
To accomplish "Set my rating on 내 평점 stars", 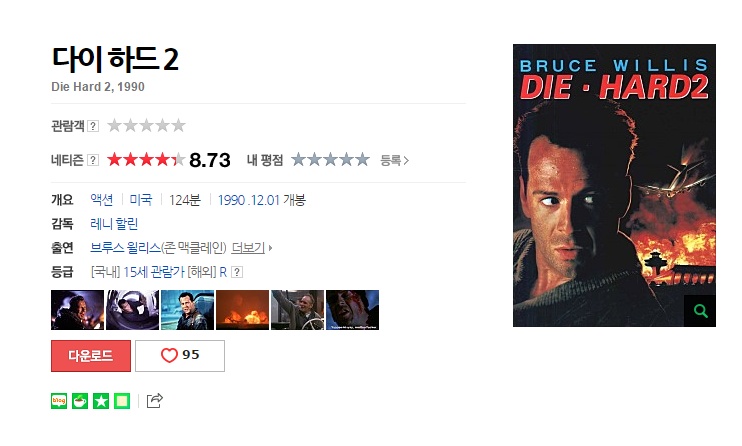I will [x=330, y=160].
